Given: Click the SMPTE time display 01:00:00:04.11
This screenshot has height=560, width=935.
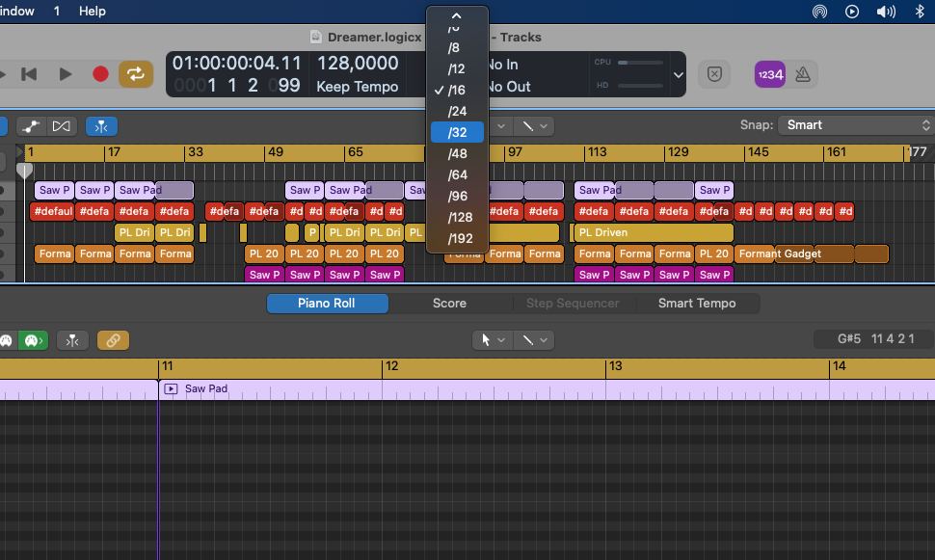Looking at the screenshot, I should pos(237,64).
